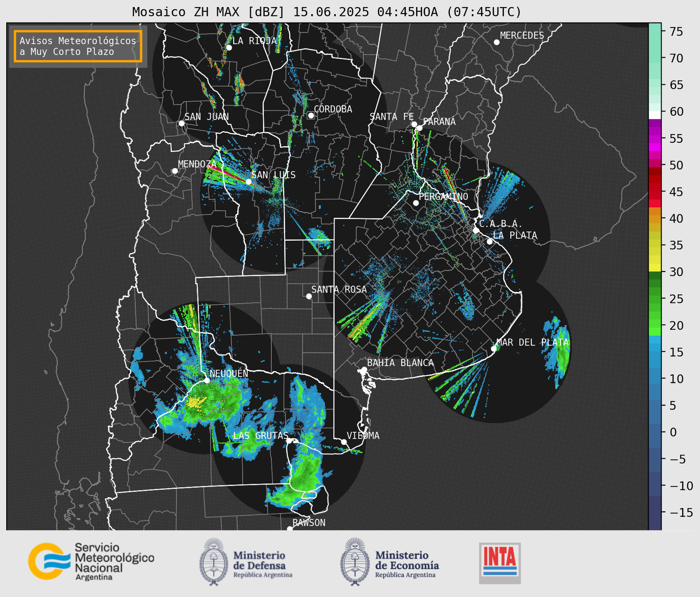Click the Avisos Meteorológicos a Muy Corto Plazo box
Screen dimensions: 700x597
(x=78, y=46)
